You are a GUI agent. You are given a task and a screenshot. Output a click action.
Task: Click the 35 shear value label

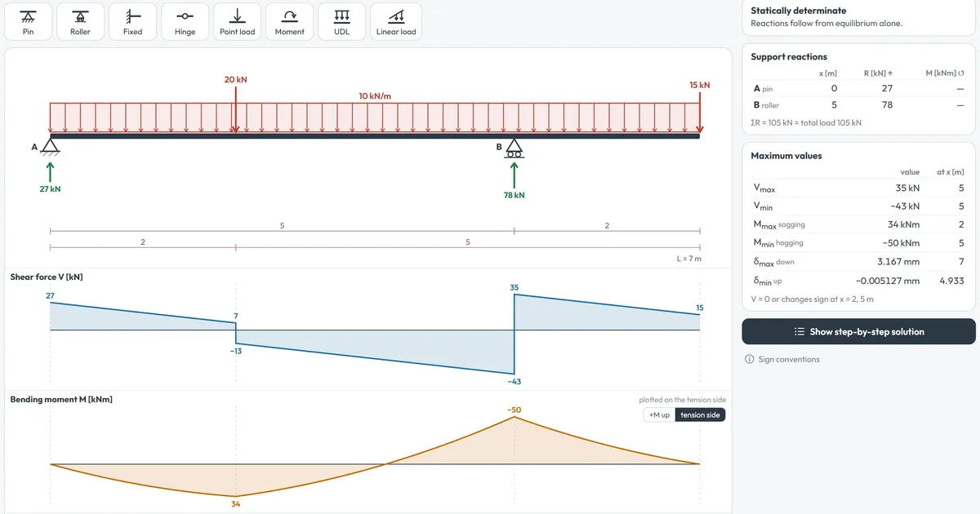coord(514,287)
